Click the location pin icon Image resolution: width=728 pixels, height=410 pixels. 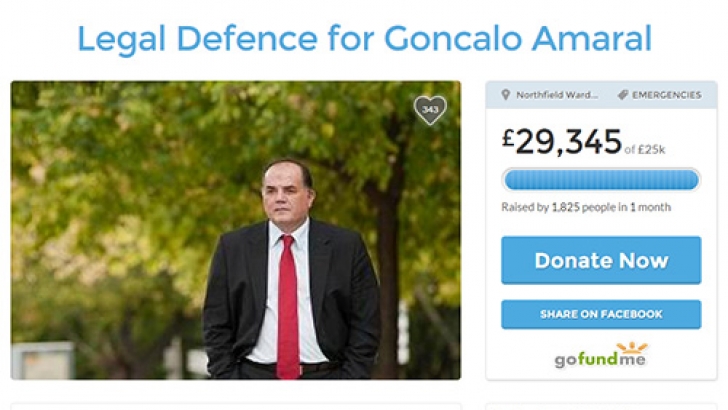[x=506, y=95]
